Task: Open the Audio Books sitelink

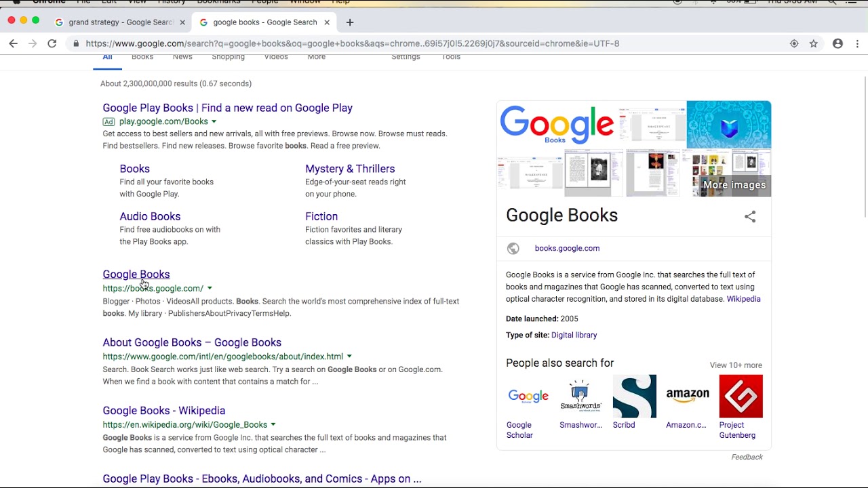Action: (x=150, y=216)
